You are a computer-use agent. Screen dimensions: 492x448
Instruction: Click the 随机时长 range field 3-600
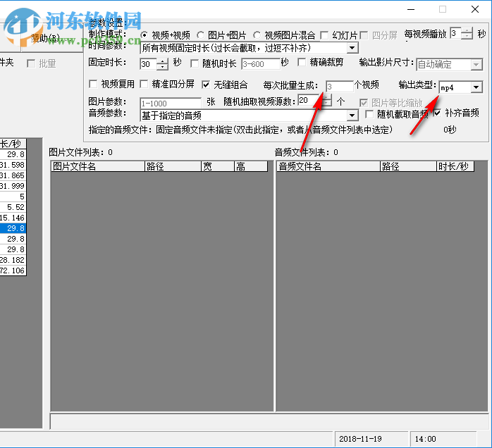click(260, 64)
